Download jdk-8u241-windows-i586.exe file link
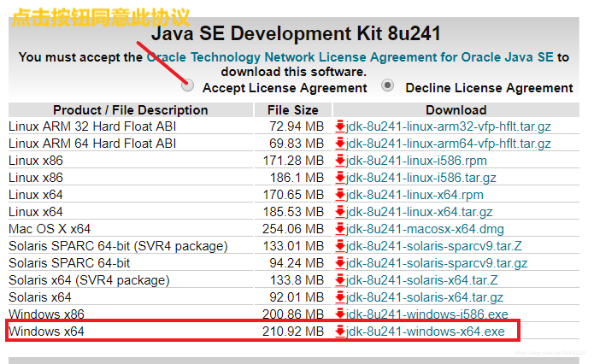594x364 pixels. [x=427, y=314]
